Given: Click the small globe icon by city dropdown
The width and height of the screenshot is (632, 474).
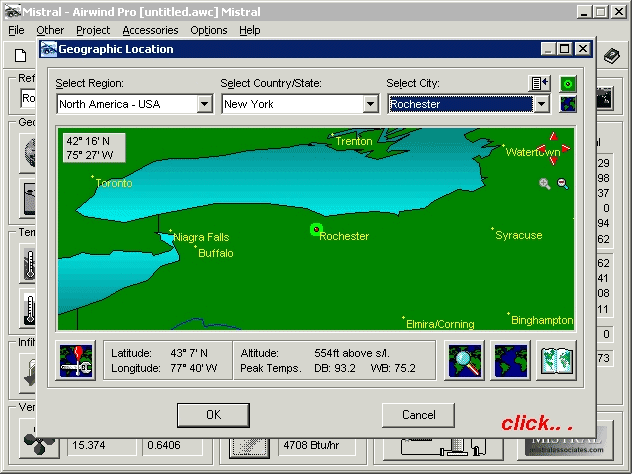Looking at the screenshot, I should 568,104.
